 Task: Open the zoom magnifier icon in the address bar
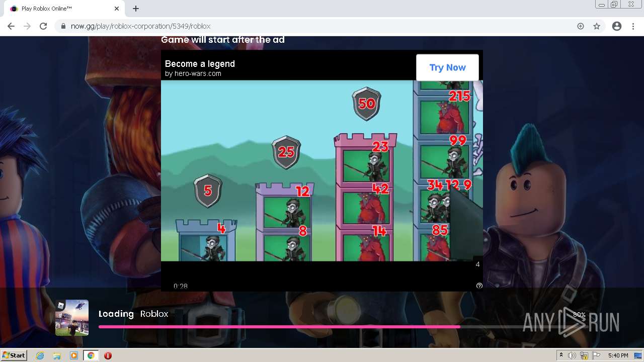(581, 26)
